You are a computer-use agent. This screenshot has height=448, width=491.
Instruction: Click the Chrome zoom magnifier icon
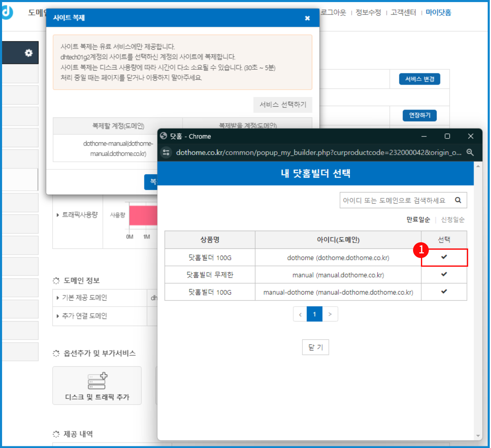point(470,152)
